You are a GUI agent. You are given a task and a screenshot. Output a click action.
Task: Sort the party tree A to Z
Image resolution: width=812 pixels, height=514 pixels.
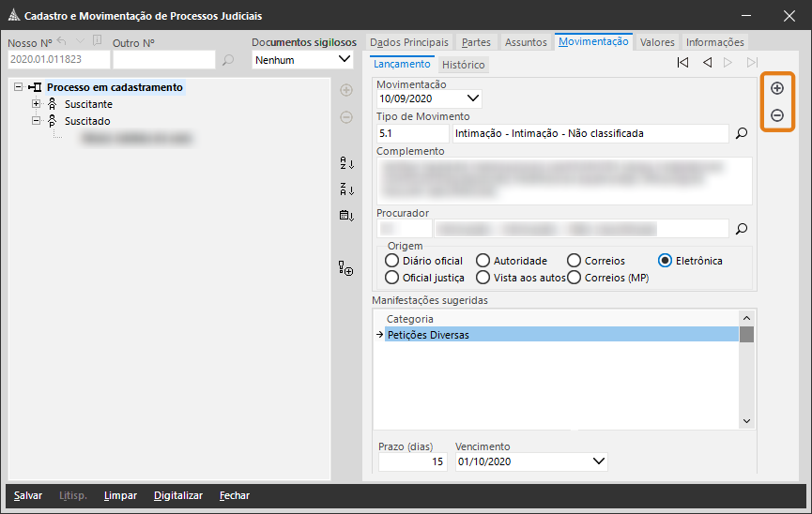coord(346,163)
